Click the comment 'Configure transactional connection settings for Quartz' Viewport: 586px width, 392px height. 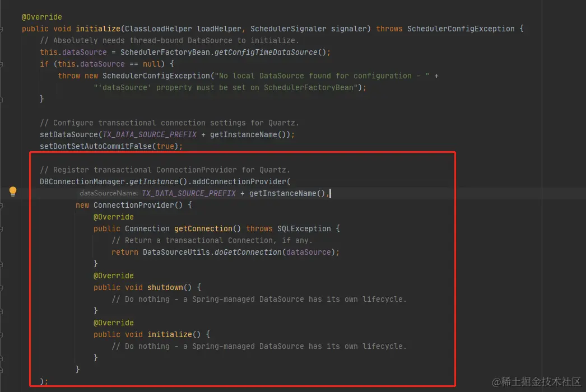169,123
